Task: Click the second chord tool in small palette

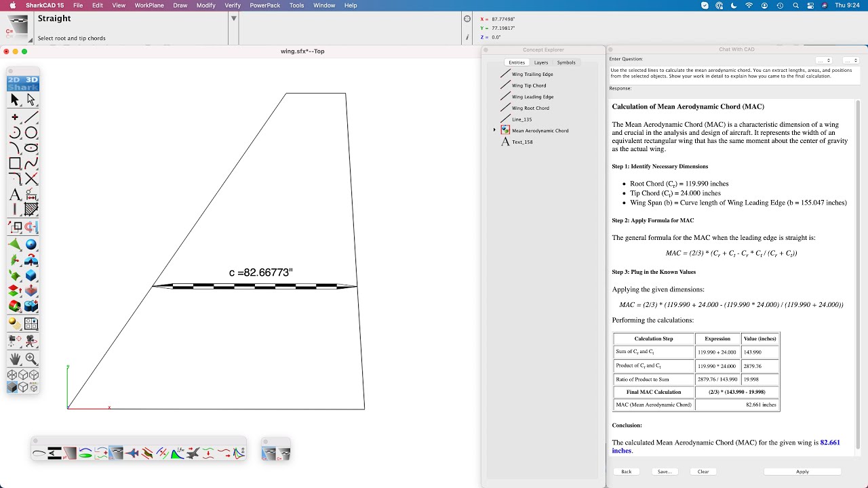Action: click(283, 453)
